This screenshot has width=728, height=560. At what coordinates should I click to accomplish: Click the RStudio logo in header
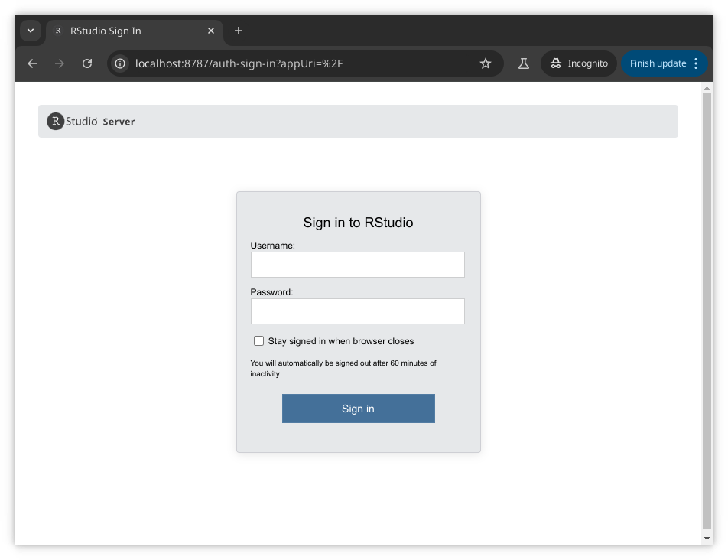pyautogui.click(x=72, y=121)
